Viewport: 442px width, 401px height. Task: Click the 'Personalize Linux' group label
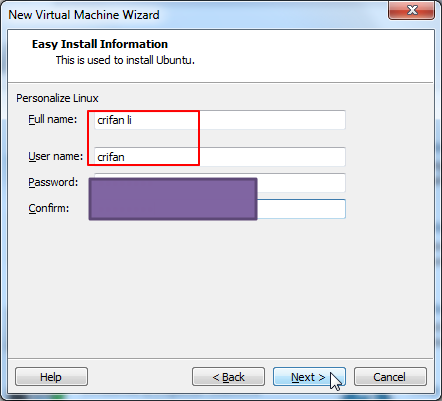point(57,98)
